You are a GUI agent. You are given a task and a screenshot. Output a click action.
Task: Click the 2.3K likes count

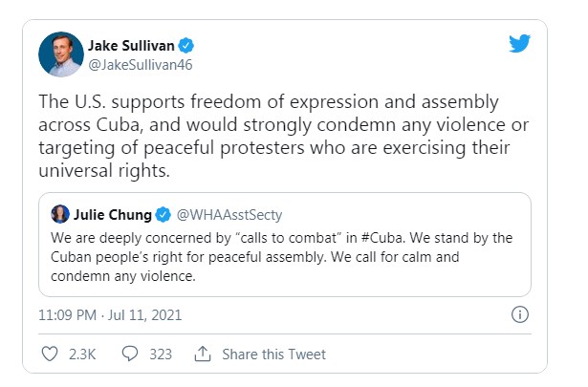[x=82, y=354]
